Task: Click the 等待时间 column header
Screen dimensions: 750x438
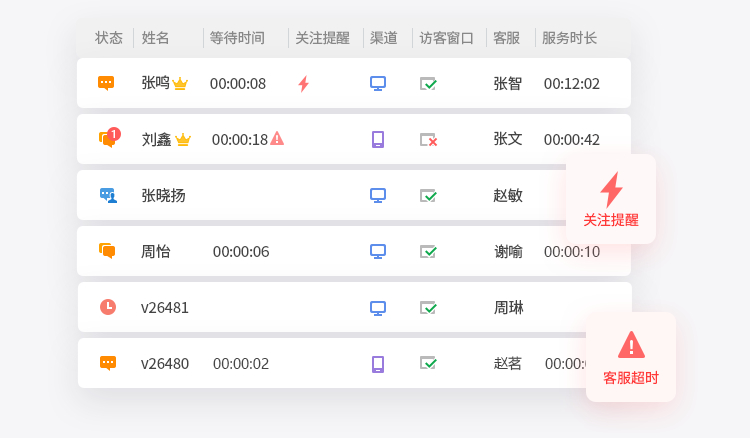Action: [x=237, y=38]
